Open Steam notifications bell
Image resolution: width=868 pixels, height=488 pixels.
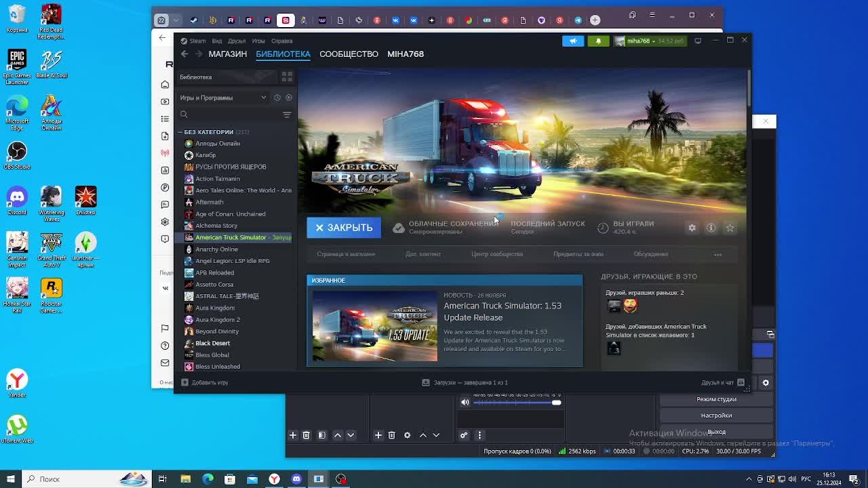point(598,41)
